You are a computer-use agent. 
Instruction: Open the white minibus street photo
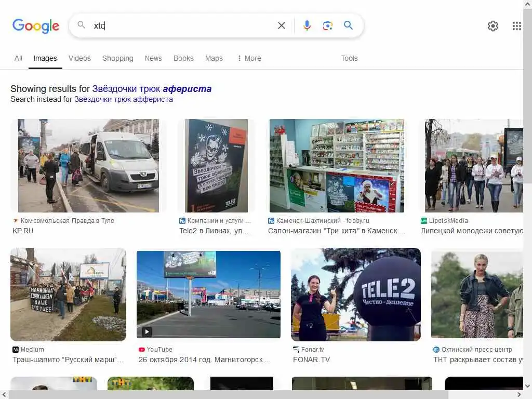[88, 166]
